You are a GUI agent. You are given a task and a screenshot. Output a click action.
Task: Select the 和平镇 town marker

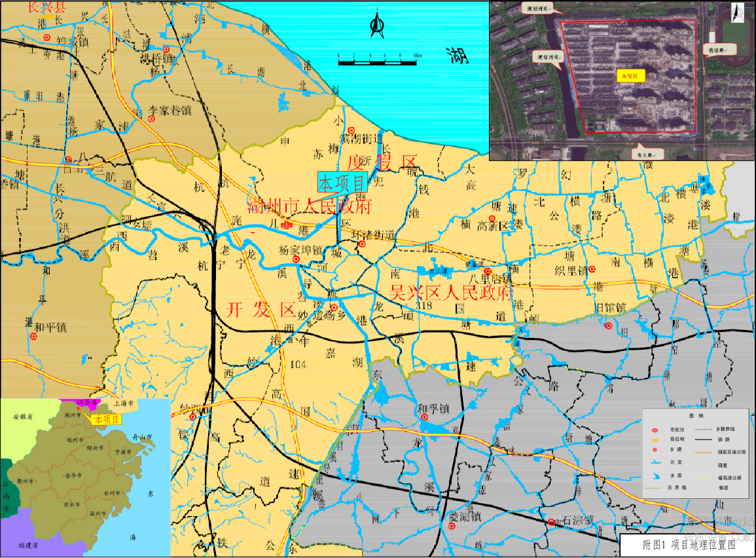coord(33,337)
